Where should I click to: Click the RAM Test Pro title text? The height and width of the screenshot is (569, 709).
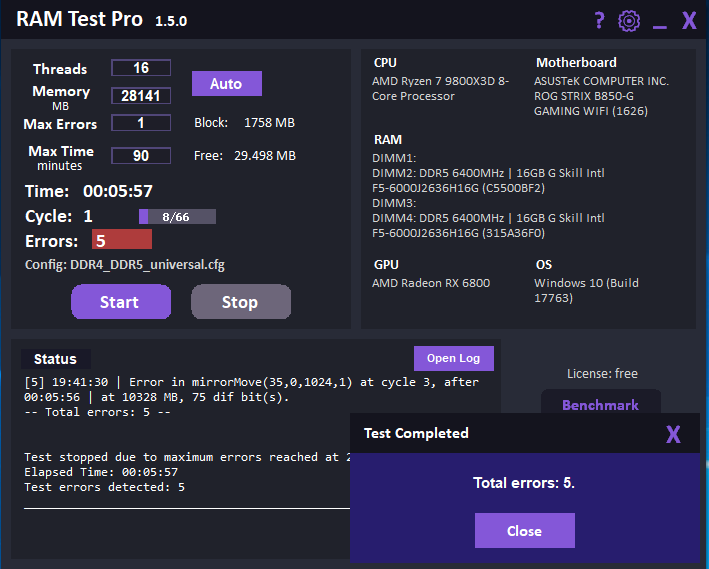pos(80,19)
